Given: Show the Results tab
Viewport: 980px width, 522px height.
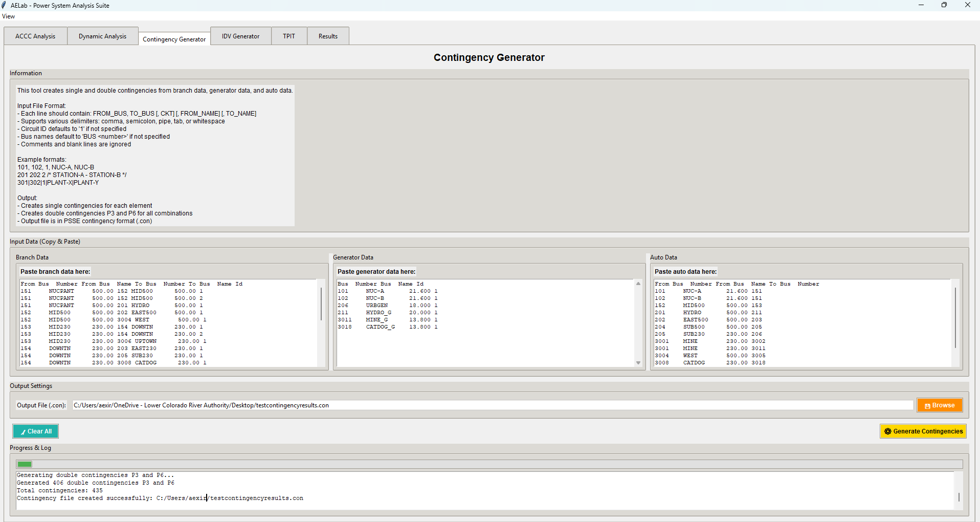Looking at the screenshot, I should [x=328, y=36].
